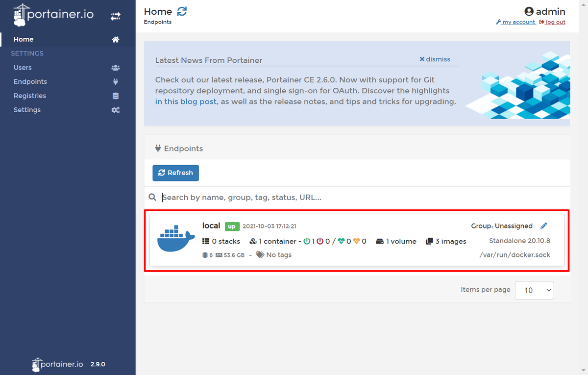Viewport: 588px width, 375px height.
Task: Click the Settings gears icon
Action: pyautogui.click(x=116, y=110)
